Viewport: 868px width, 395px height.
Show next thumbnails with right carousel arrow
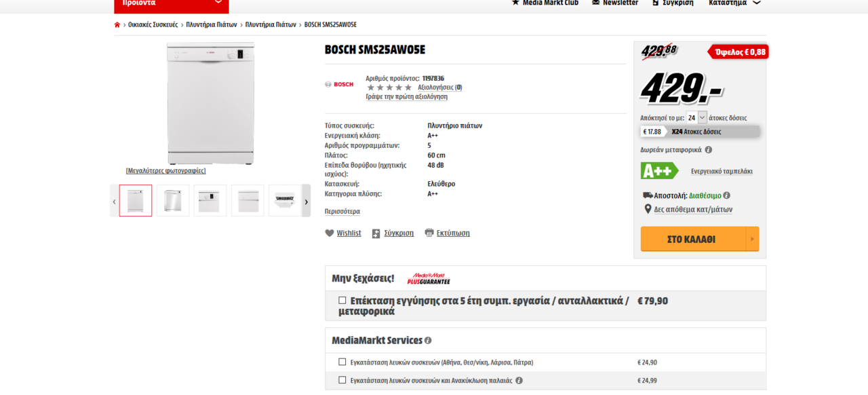coord(306,201)
